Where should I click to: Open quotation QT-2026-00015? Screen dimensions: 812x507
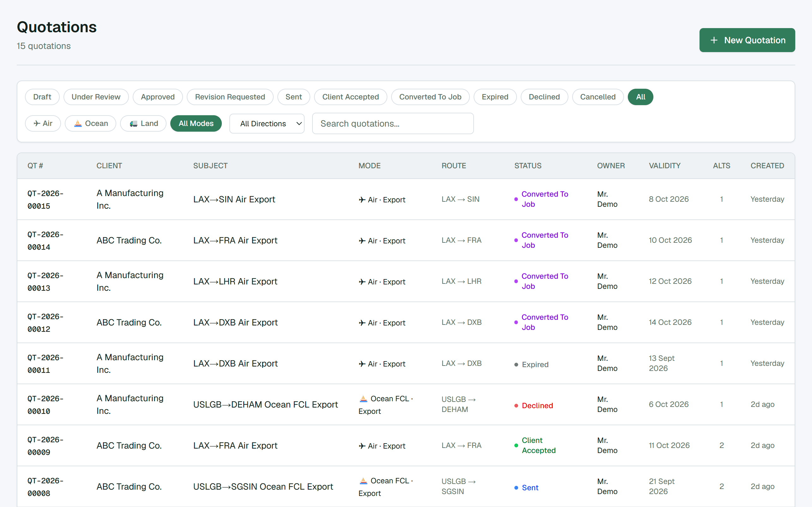click(45, 200)
